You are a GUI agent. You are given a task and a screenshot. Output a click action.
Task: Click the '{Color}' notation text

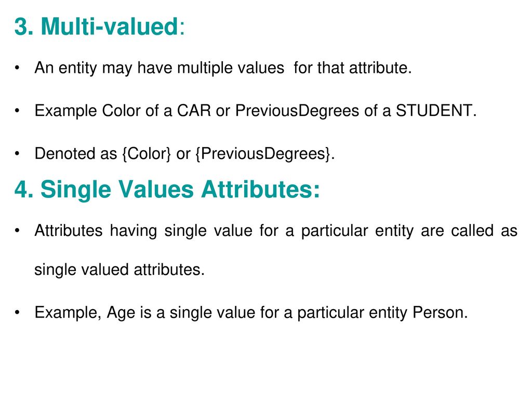pos(146,154)
